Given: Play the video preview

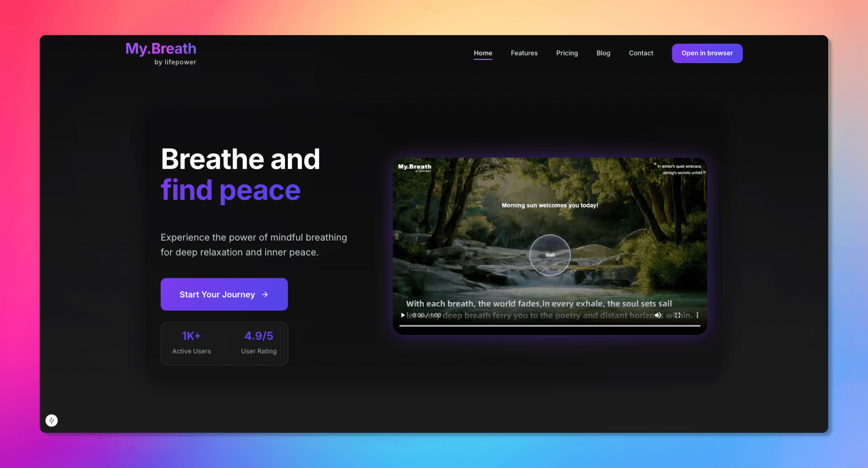Looking at the screenshot, I should [403, 315].
